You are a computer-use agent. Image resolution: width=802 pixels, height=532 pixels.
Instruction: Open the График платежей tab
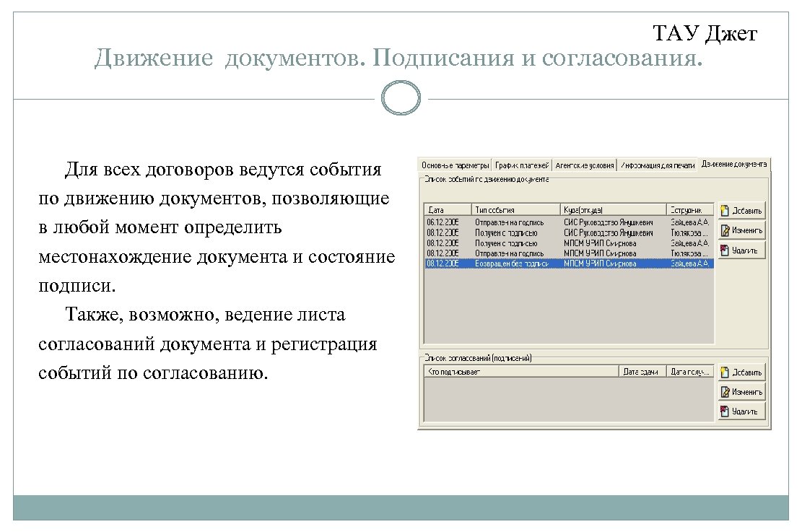click(522, 165)
